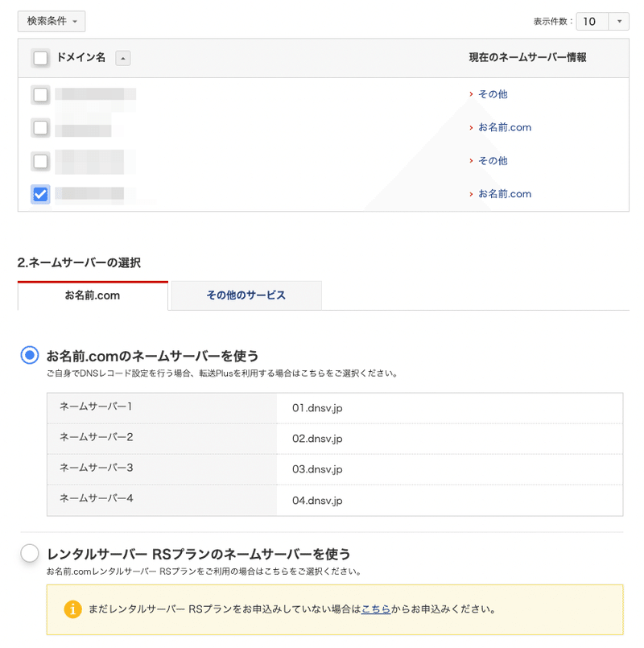Open the fourth row's お名前.com nameserver link
Image resolution: width=644 pixels, height=648 pixels.
[505, 194]
